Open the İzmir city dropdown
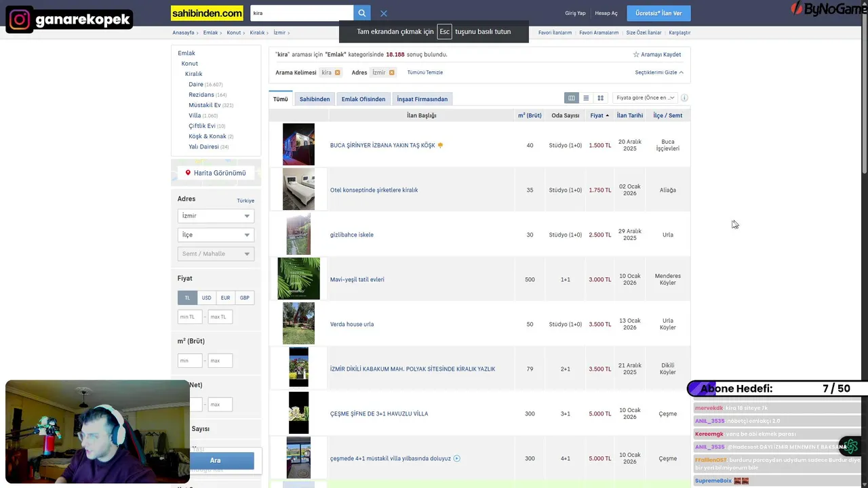868x488 pixels. (x=216, y=216)
